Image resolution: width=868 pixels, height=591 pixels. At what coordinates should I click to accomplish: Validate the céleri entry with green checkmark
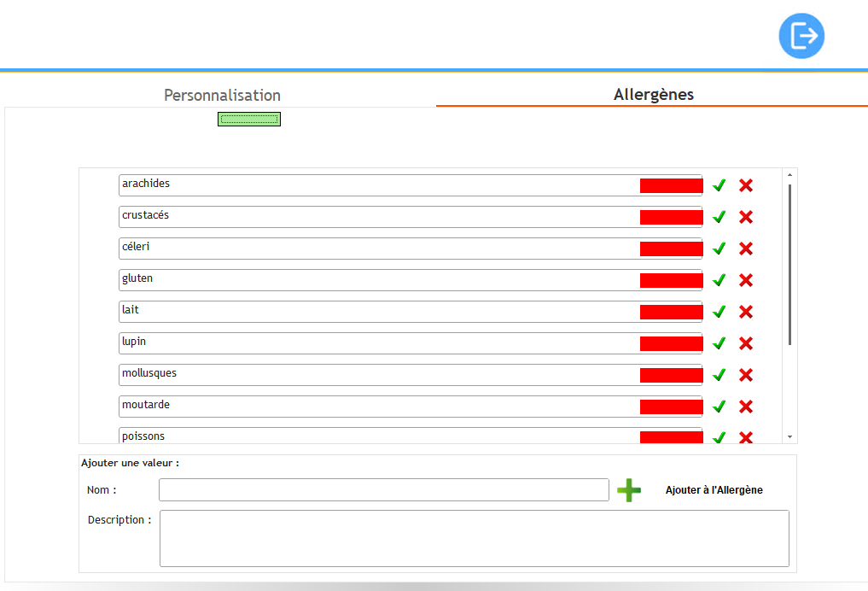(719, 249)
